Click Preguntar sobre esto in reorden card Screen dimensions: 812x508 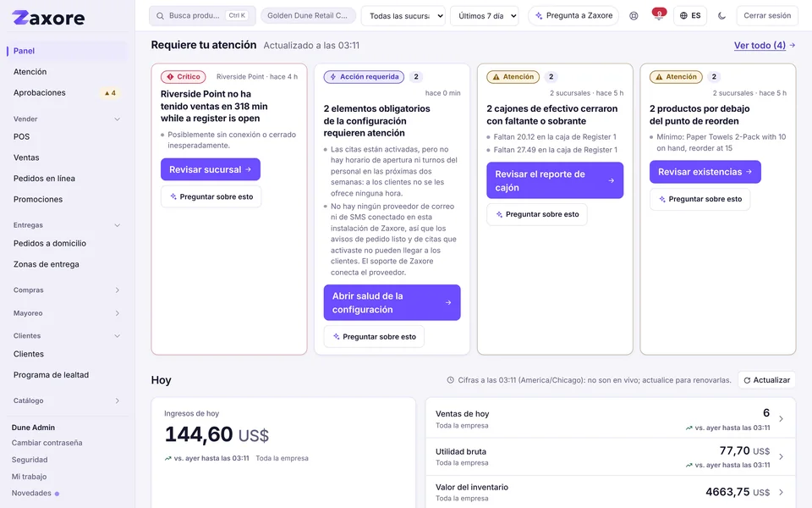[x=700, y=199]
